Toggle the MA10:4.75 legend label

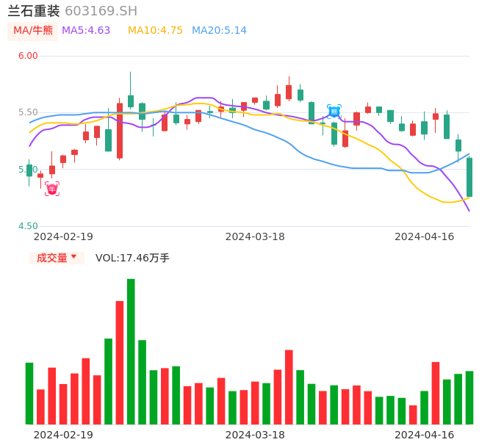click(155, 31)
